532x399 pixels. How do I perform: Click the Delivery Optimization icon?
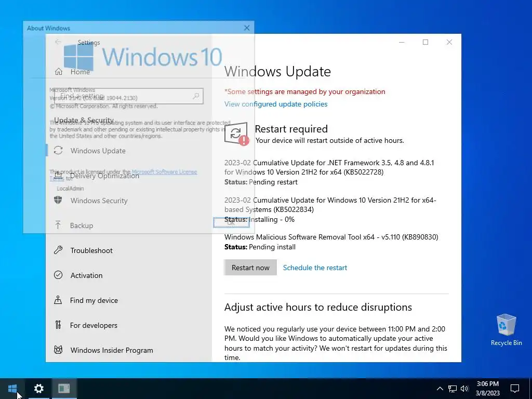tap(58, 176)
